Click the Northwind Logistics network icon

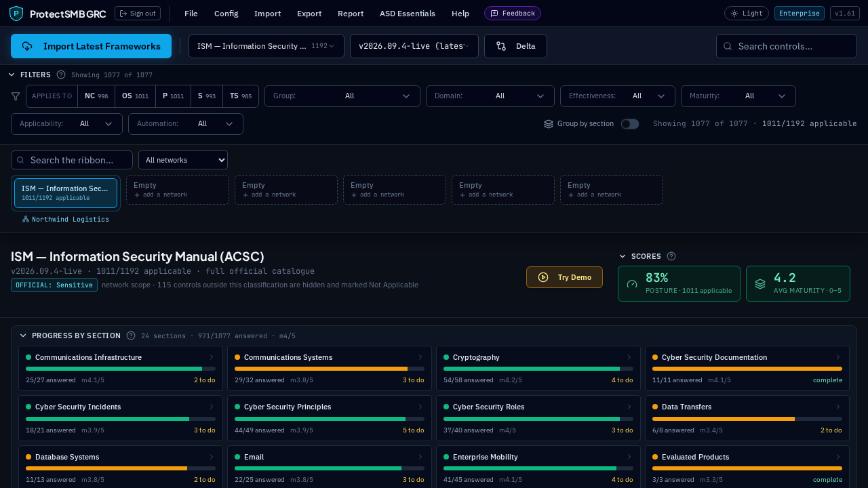pos(26,220)
